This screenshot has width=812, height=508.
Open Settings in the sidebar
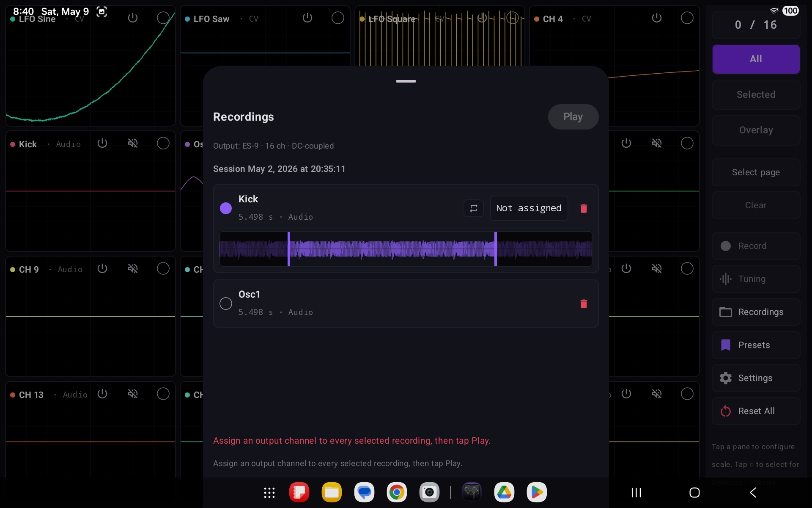[x=756, y=378]
